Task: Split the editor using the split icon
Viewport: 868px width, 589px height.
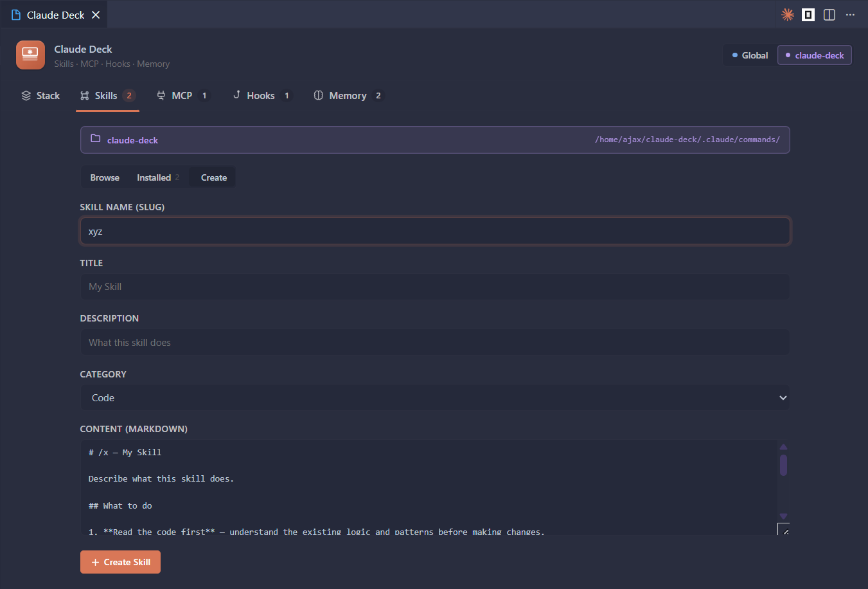Action: point(829,15)
